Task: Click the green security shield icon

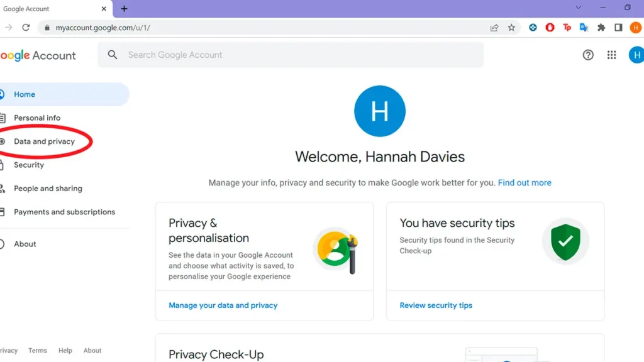Action: coord(565,242)
